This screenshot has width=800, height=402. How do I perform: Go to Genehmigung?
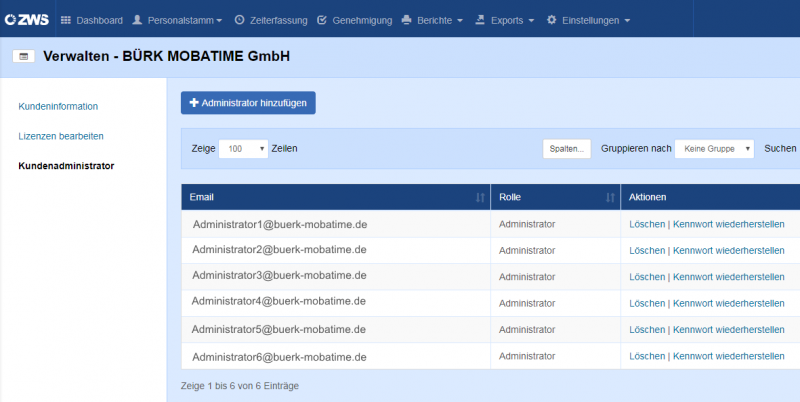pos(355,20)
